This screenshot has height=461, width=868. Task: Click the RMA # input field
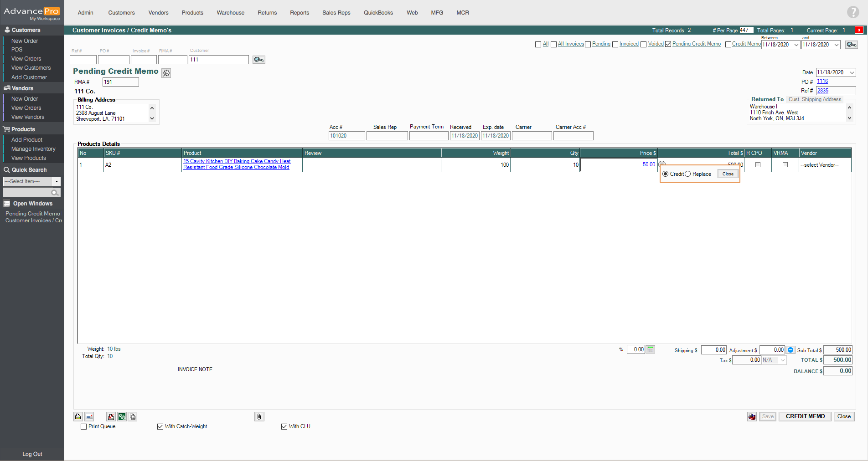coord(120,82)
